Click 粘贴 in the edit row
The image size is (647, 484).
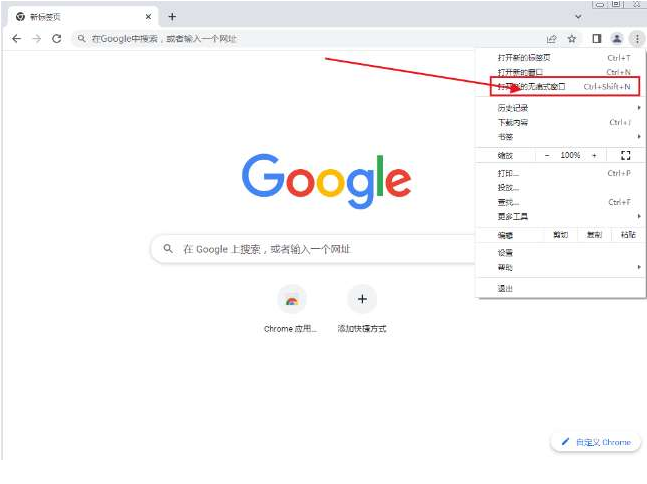(628, 235)
